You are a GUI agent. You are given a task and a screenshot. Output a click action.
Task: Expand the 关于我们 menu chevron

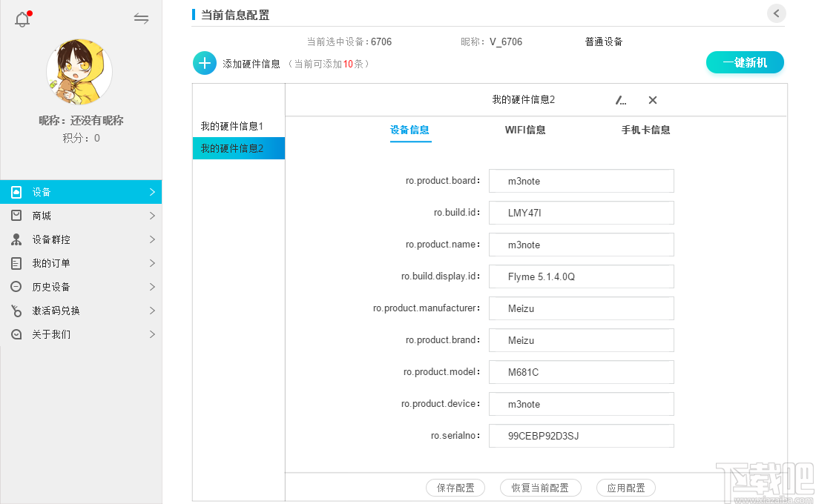pyautogui.click(x=152, y=334)
